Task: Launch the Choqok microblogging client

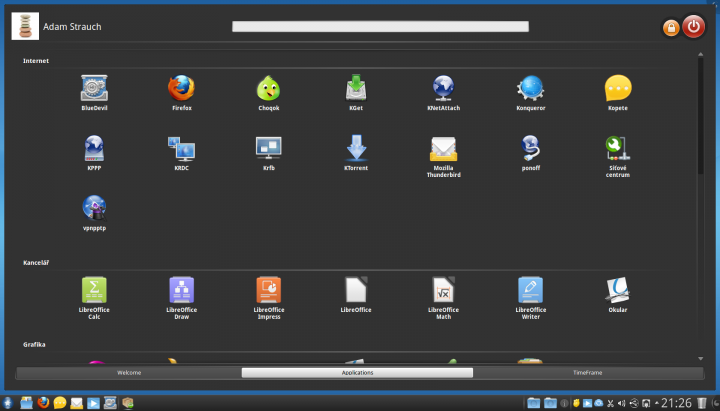Action: click(269, 92)
